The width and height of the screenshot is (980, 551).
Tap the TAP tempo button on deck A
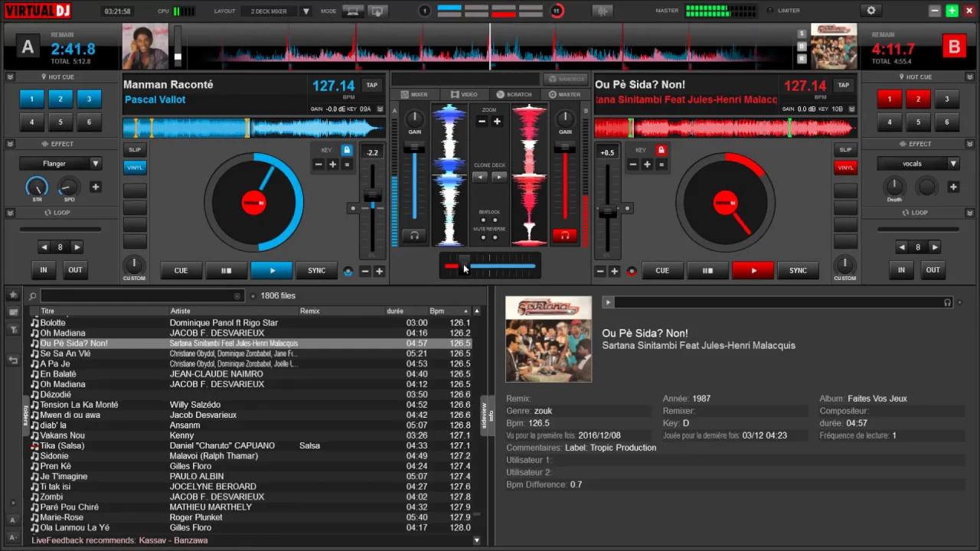tap(372, 85)
